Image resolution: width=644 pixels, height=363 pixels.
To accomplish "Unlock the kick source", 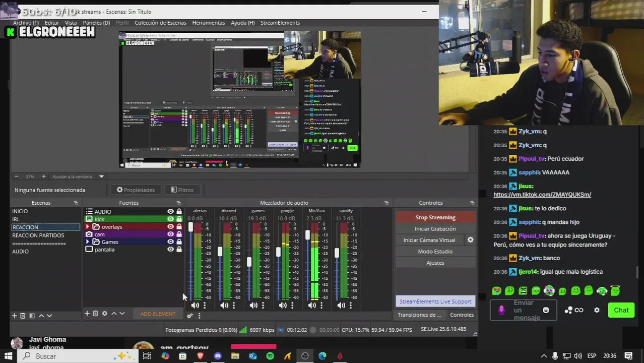I will pos(179,219).
